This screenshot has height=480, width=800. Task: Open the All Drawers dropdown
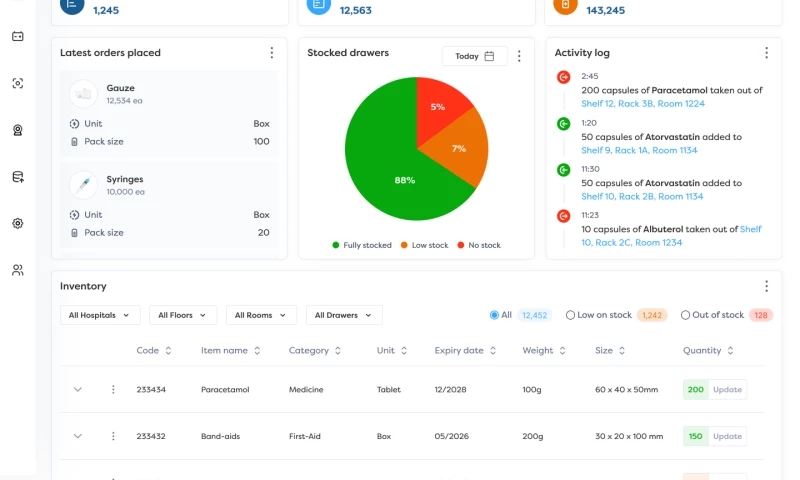click(344, 315)
